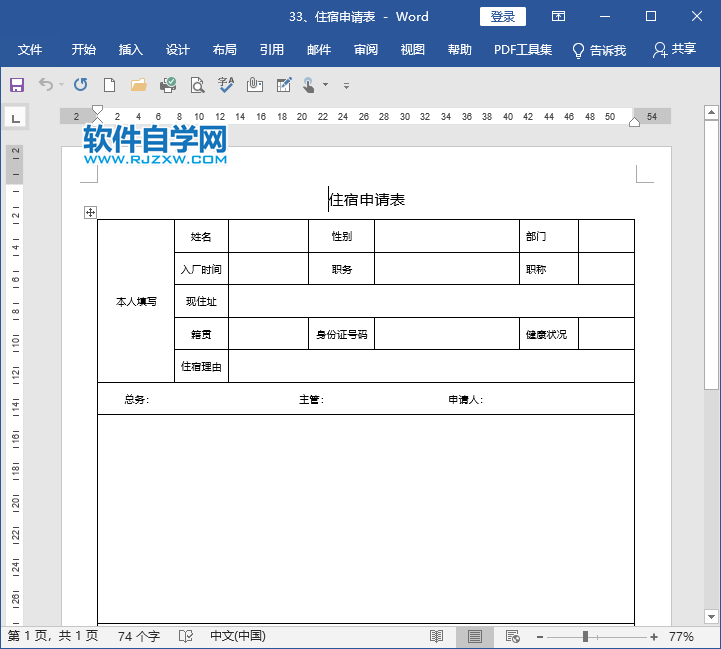Viewport: 721px width, 649px height.
Task: Click the 登录 sign-in button
Action: pyautogui.click(x=503, y=17)
